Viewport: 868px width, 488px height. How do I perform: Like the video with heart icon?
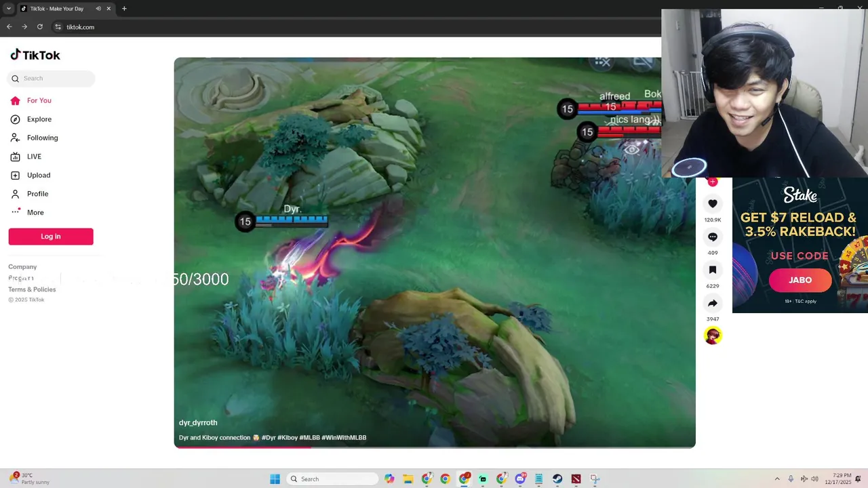click(x=713, y=203)
